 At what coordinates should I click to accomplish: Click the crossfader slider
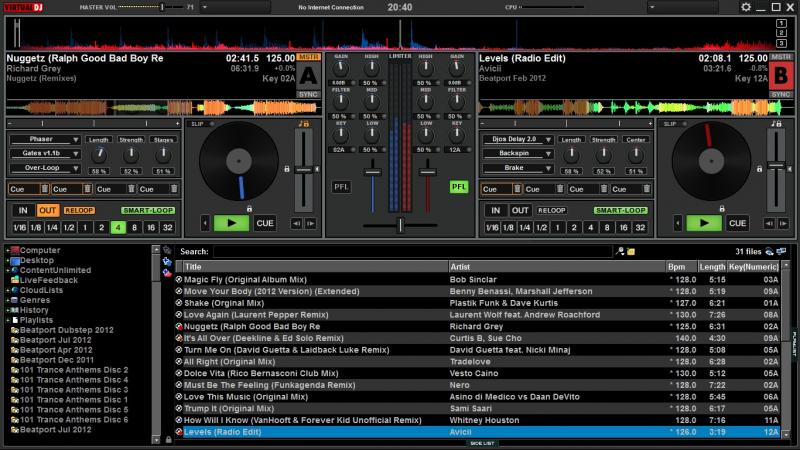(x=400, y=227)
